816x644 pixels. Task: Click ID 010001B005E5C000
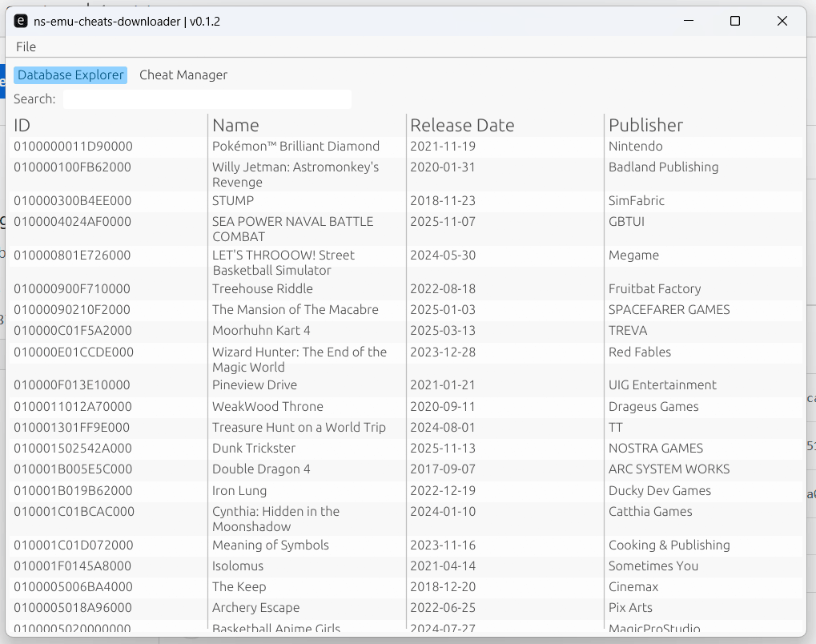tap(74, 469)
